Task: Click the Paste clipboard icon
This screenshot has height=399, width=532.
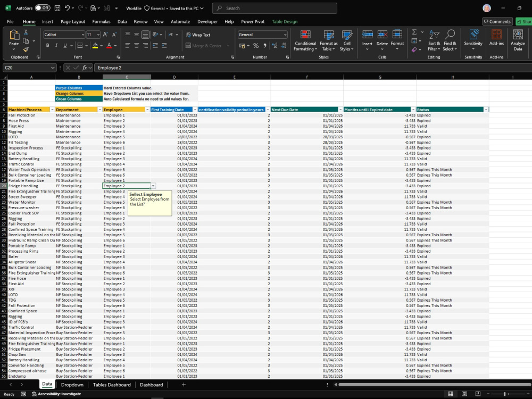Action: 14,35
